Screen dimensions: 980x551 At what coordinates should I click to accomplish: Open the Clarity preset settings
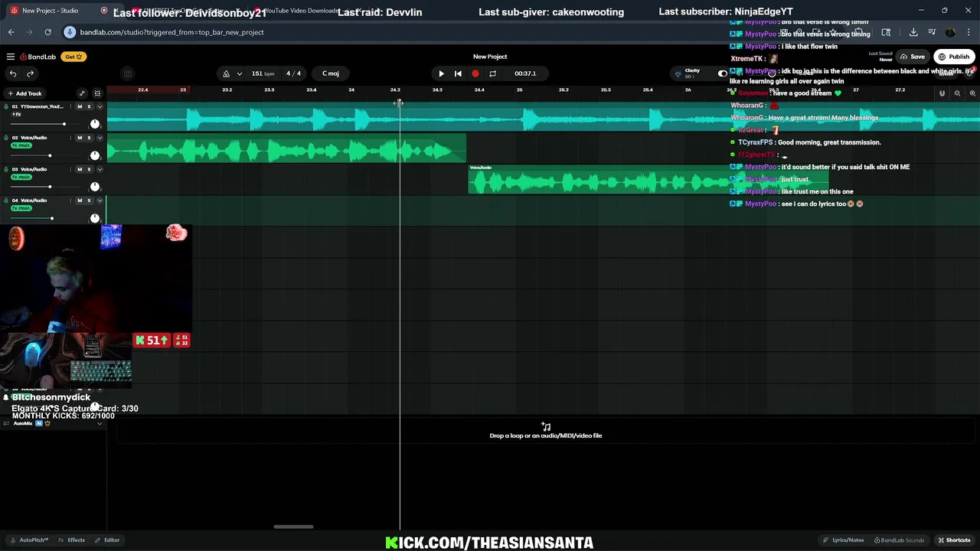pos(692,73)
